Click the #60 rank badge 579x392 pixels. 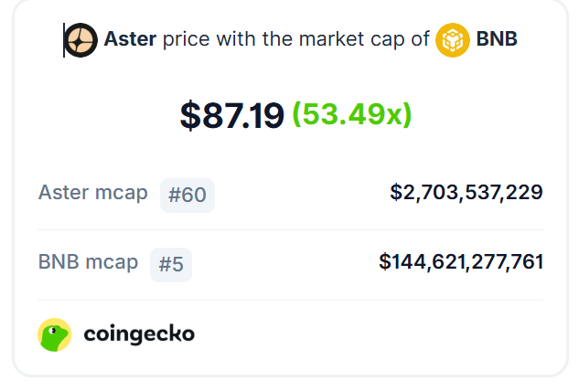[x=188, y=195]
